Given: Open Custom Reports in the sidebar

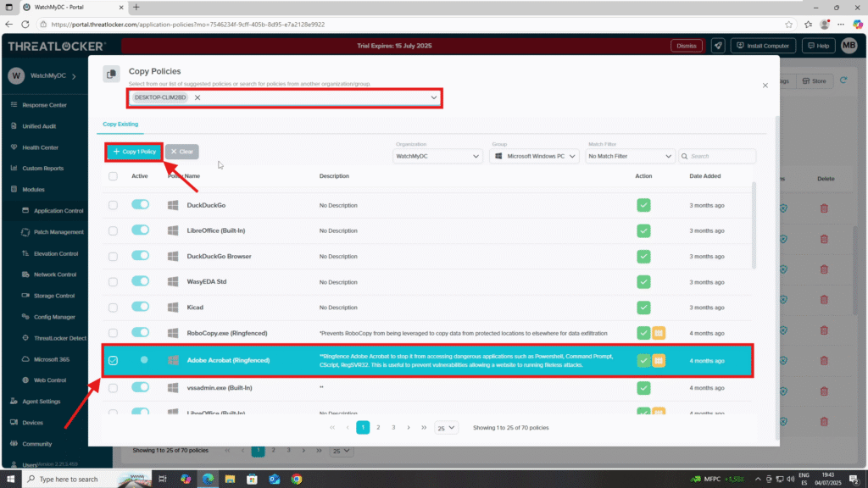Looking at the screenshot, I should [42, 169].
